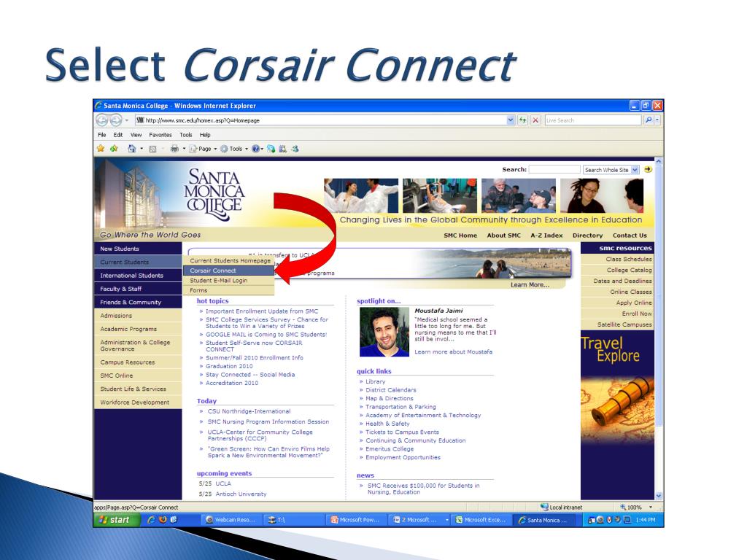Open Library quick link
Image resolution: width=747 pixels, height=560 pixels.
pos(376,381)
